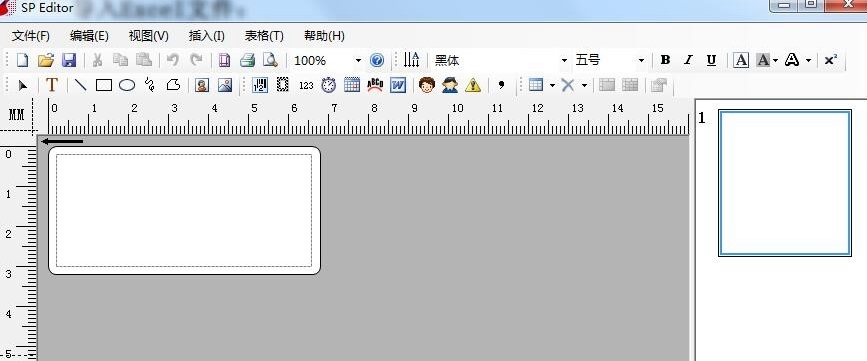
Task: Insert a warning sign using the yellow triangle icon
Action: (x=473, y=85)
